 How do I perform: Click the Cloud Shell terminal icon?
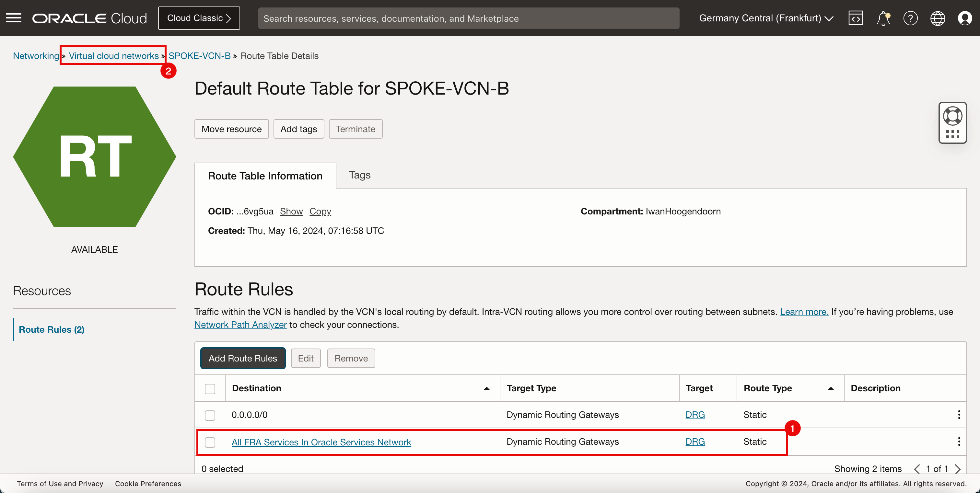point(856,17)
